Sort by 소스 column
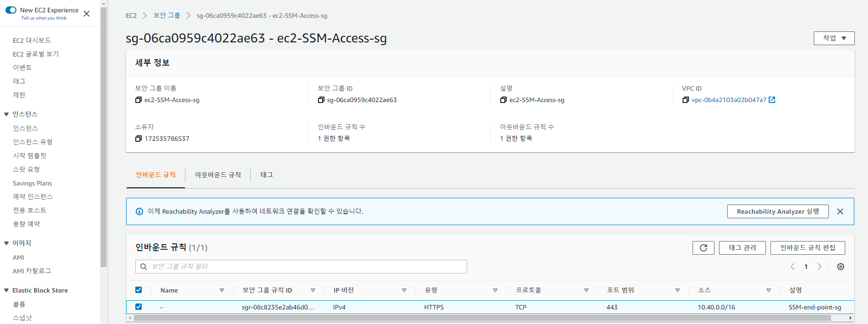The width and height of the screenshot is (868, 324). (x=769, y=290)
